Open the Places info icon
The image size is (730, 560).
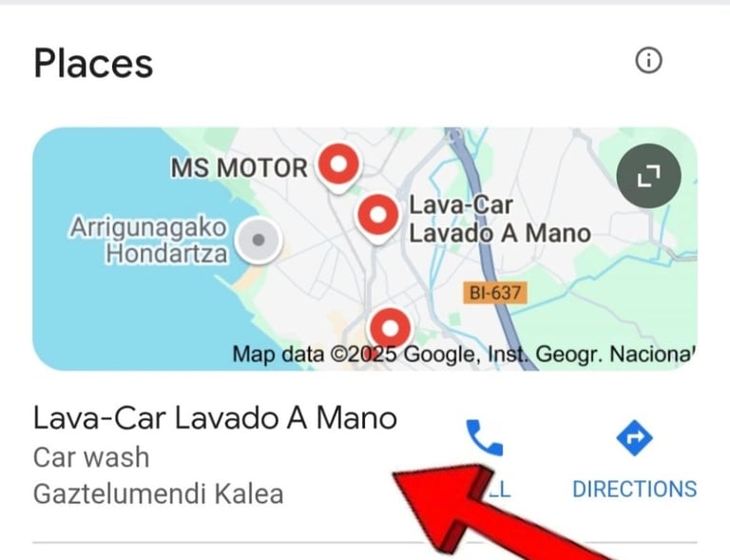coord(648,61)
